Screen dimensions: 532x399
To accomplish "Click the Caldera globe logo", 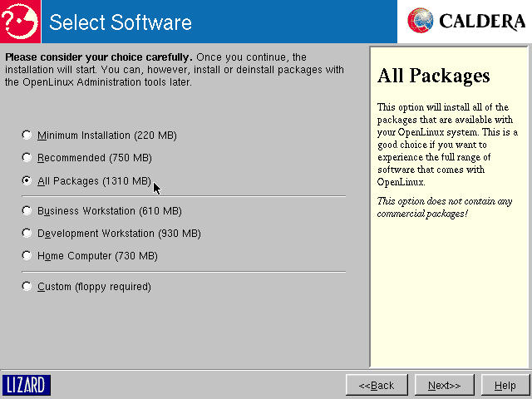I will 421,21.
